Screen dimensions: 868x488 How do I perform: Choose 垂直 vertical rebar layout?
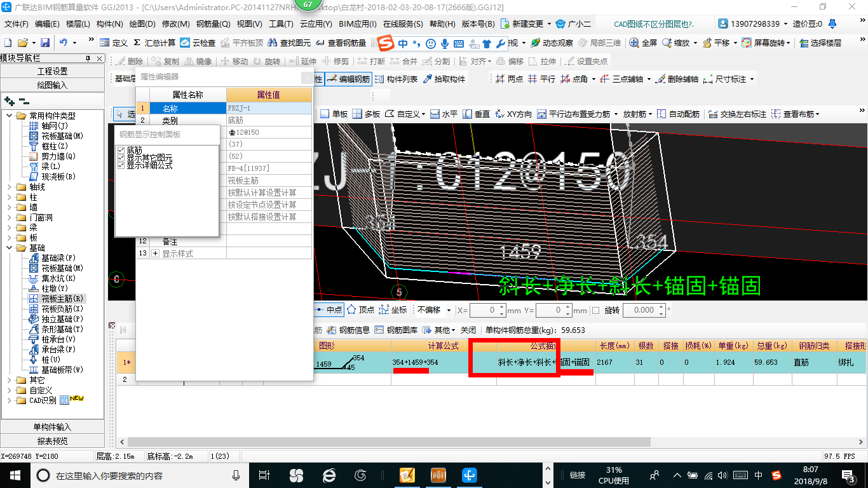476,114
